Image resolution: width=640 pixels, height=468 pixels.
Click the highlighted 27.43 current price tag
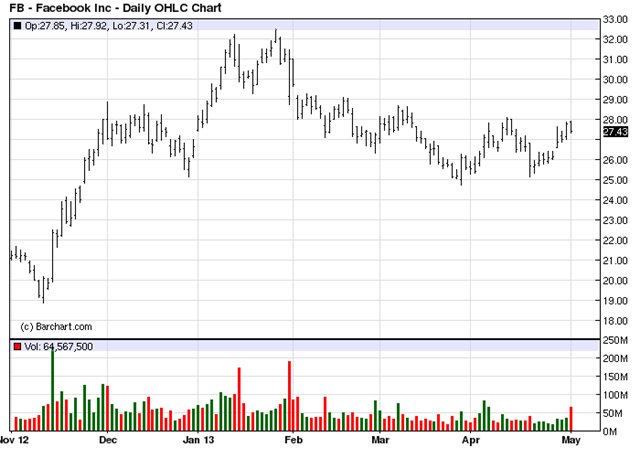616,132
